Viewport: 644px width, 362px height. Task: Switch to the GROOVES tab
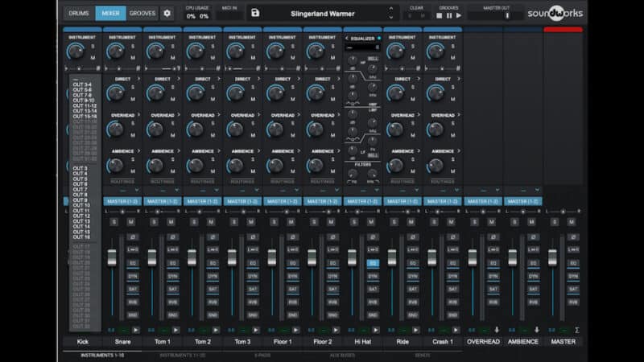coord(142,13)
